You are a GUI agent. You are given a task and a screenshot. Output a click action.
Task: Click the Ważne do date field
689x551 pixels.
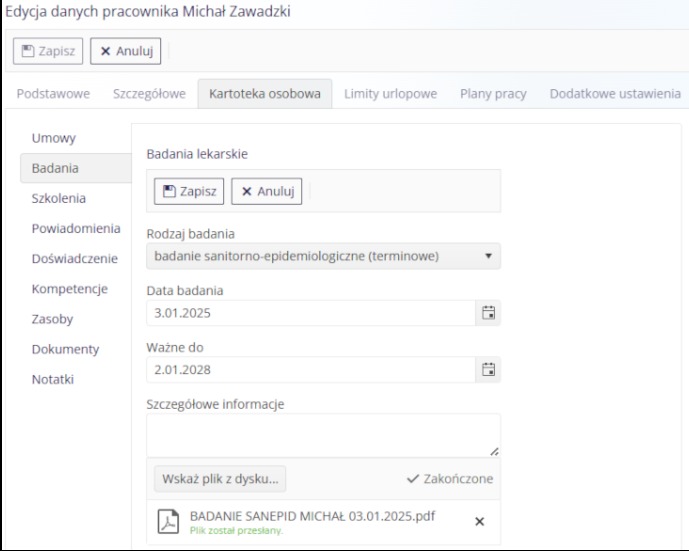click(311, 370)
